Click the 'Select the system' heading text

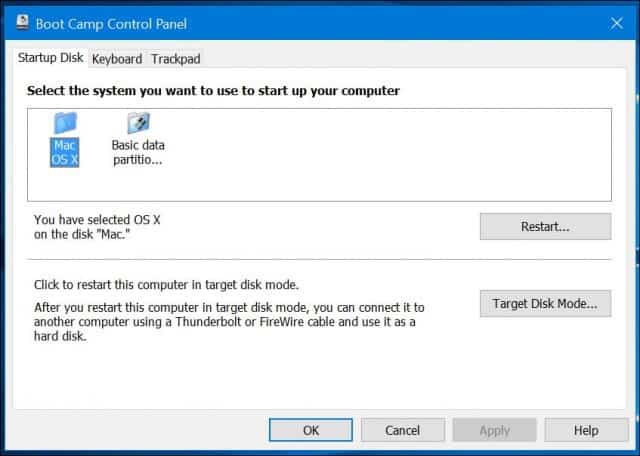(x=213, y=91)
